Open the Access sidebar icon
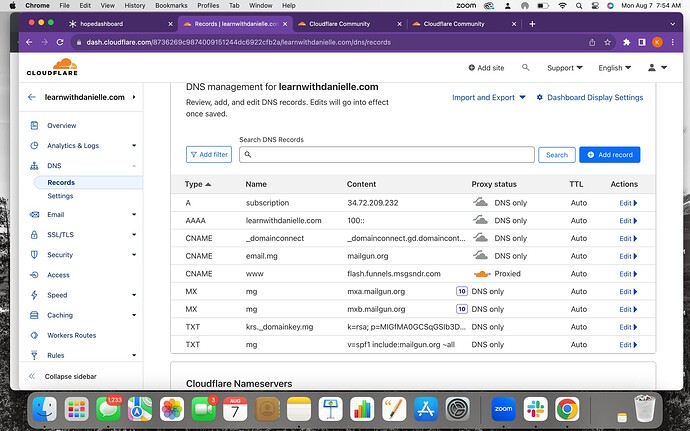Image resolution: width=690 pixels, height=431 pixels. pyautogui.click(x=34, y=275)
